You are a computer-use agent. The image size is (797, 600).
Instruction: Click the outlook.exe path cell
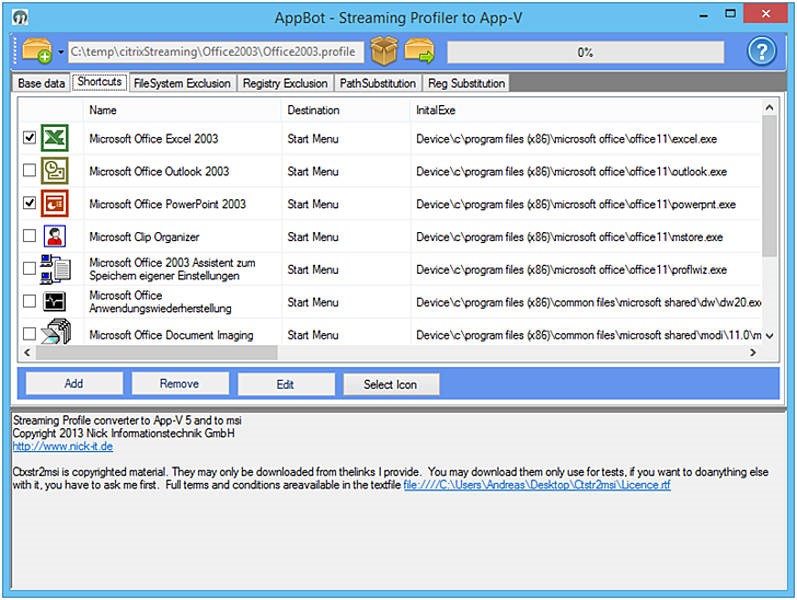(x=571, y=171)
